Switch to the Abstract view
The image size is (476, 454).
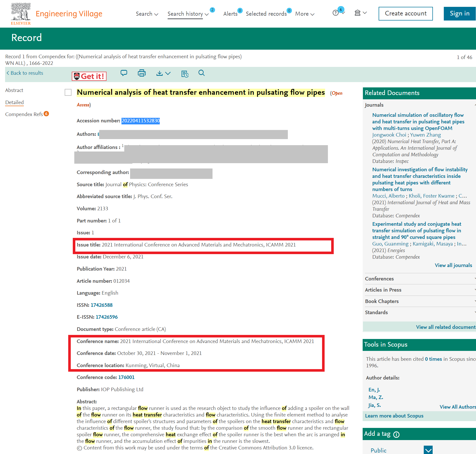14,90
